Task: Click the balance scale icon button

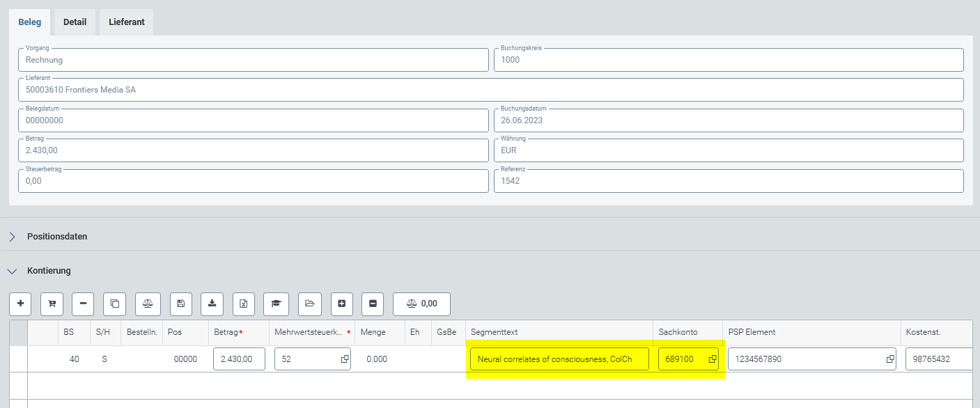Action: [x=148, y=304]
